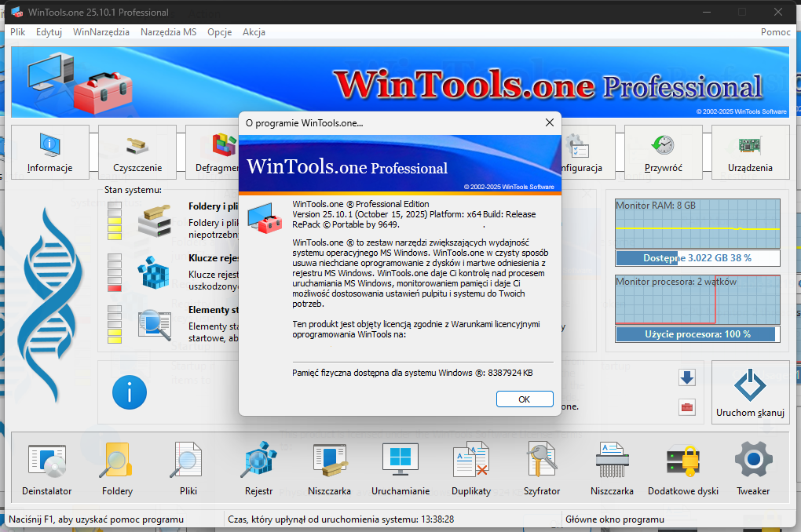Click the Dostępne RAM progress bar
The height and width of the screenshot is (532, 801).
click(x=698, y=258)
